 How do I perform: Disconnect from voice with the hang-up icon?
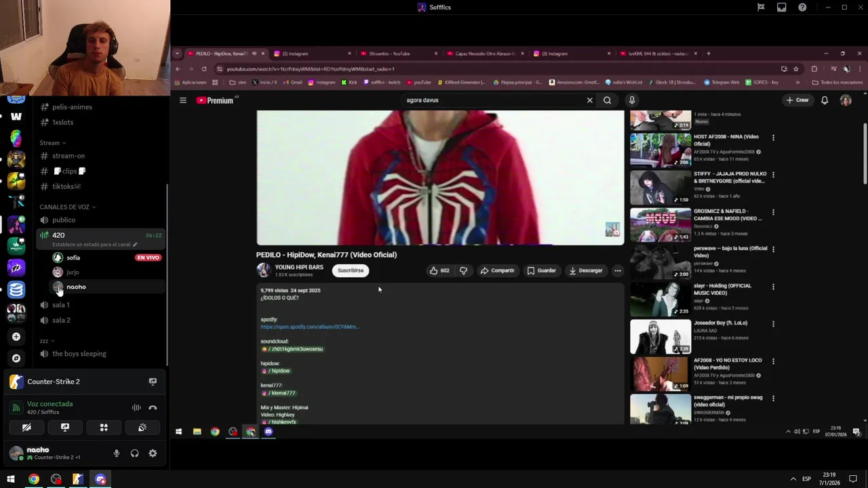153,408
